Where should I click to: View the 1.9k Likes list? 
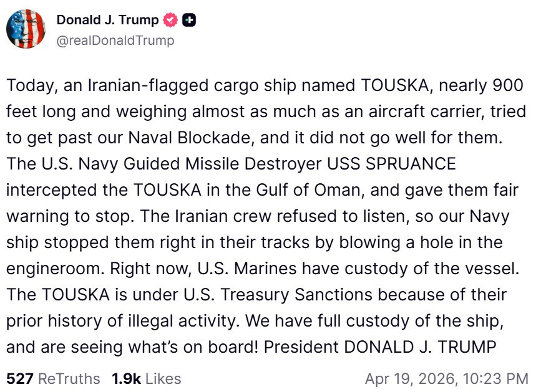[x=146, y=378]
